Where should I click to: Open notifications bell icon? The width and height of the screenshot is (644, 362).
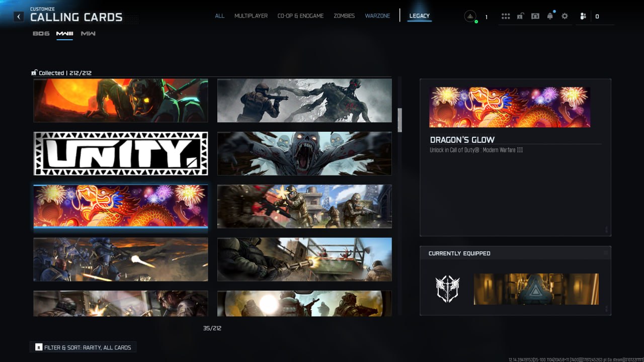[x=550, y=16]
